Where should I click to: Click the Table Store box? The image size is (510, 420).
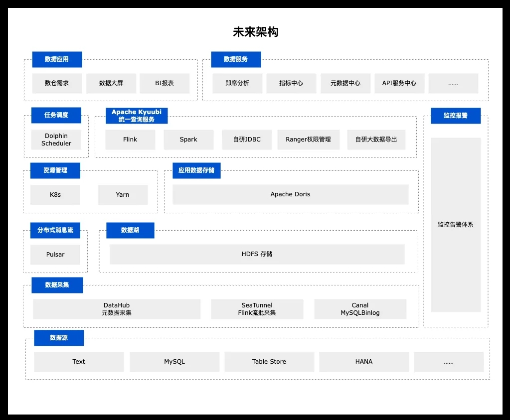click(x=269, y=362)
